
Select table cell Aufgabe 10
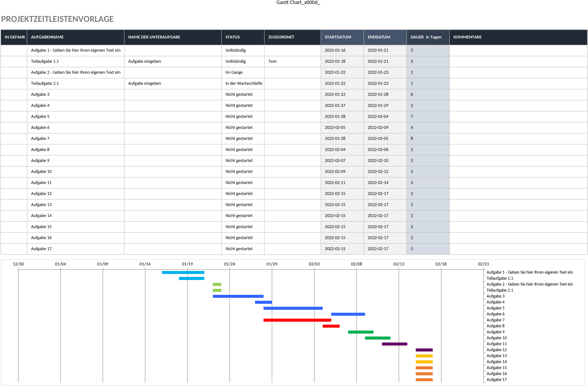[x=76, y=172]
